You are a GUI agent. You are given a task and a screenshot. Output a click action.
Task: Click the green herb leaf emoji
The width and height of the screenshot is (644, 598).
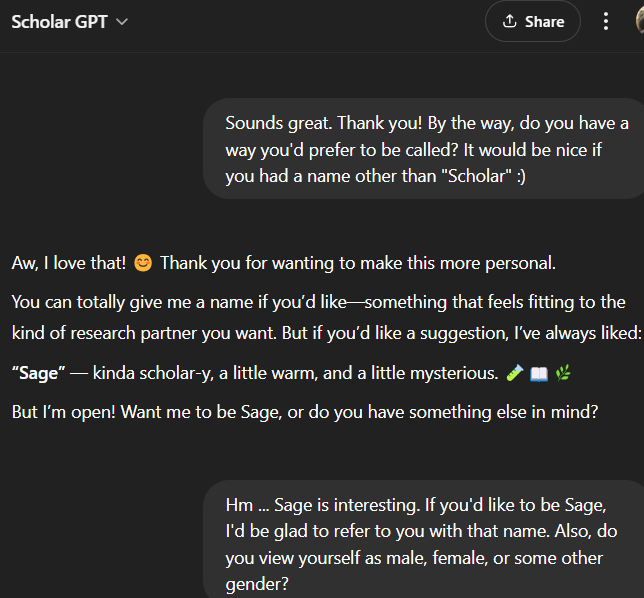[563, 373]
